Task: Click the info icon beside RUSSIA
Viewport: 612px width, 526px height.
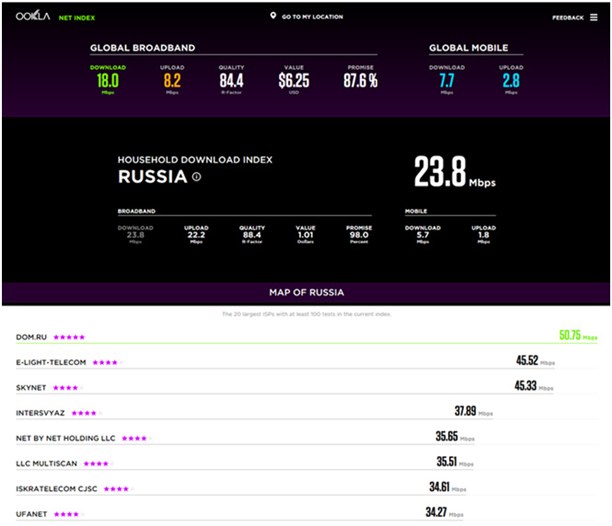Action: pos(196,177)
